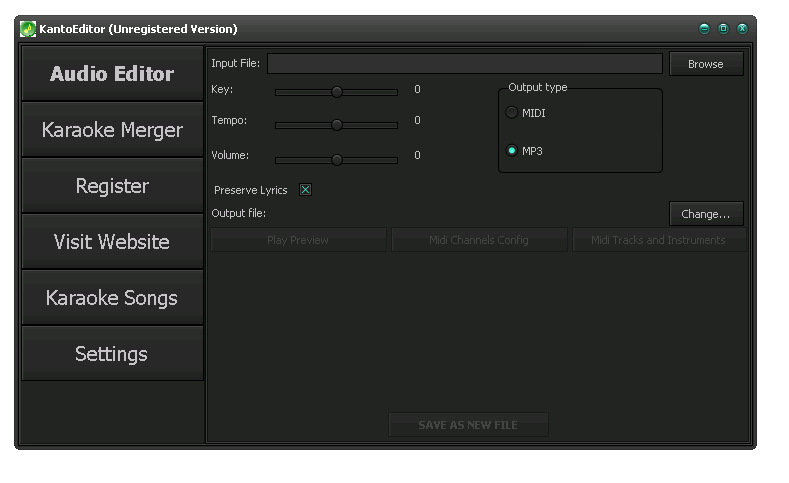Click the Tempo slider handle
This screenshot has width=789, height=483.
[337, 125]
